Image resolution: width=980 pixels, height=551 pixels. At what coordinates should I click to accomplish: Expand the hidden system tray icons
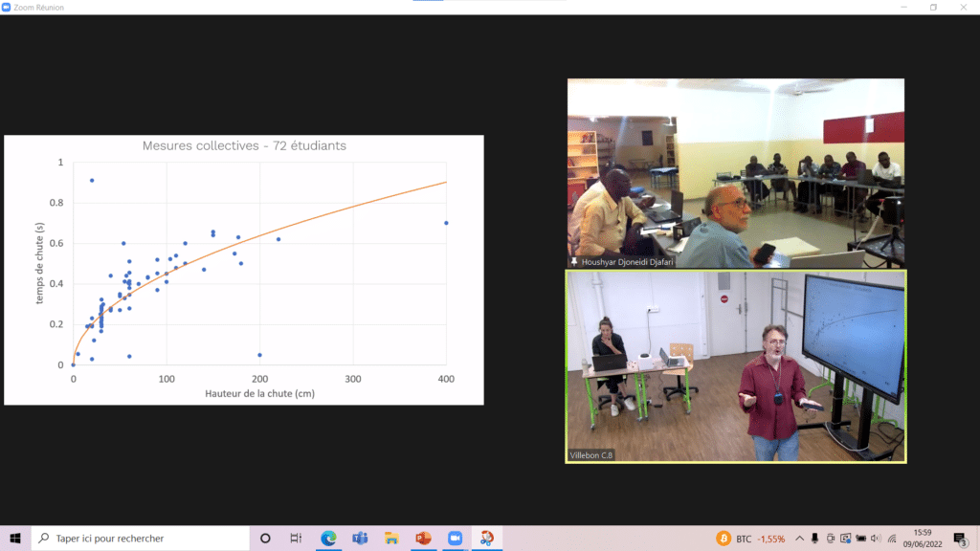tap(799, 539)
